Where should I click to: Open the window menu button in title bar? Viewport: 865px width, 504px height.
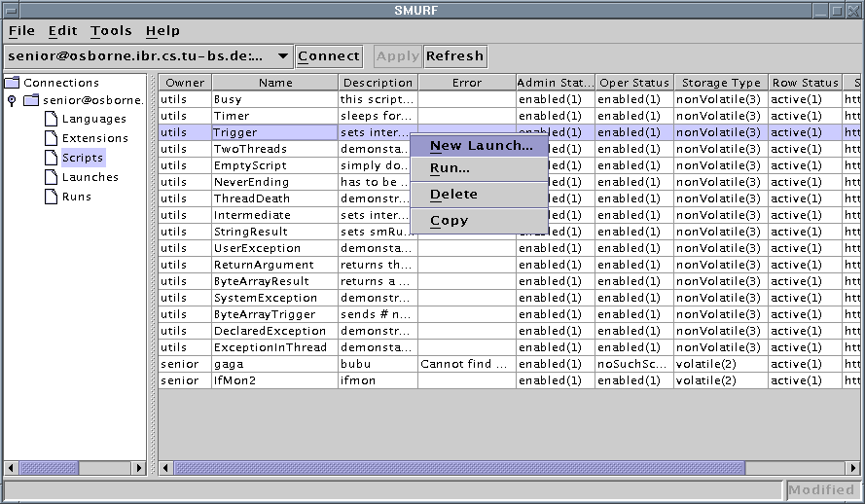pos(12,10)
